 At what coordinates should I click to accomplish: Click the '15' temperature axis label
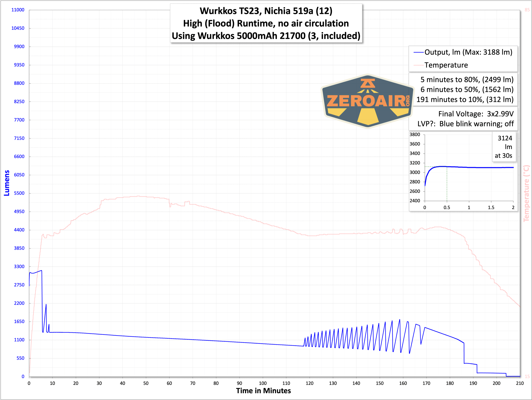(x=527, y=377)
